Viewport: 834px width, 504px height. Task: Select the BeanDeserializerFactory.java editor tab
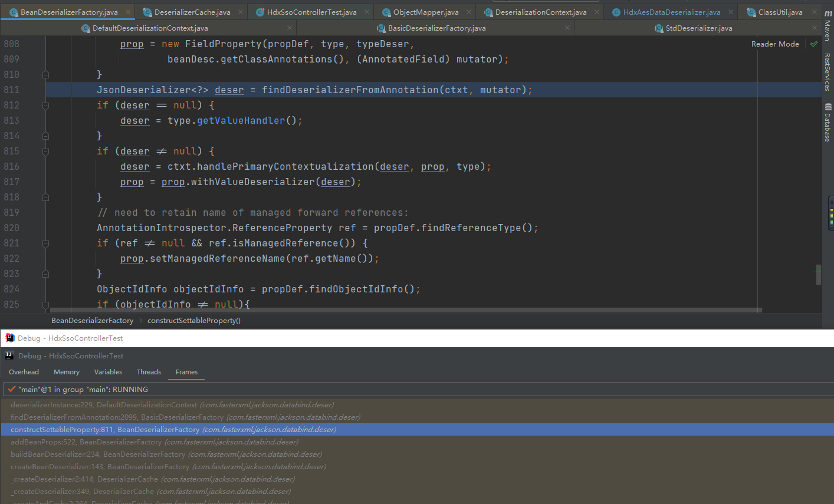point(69,12)
